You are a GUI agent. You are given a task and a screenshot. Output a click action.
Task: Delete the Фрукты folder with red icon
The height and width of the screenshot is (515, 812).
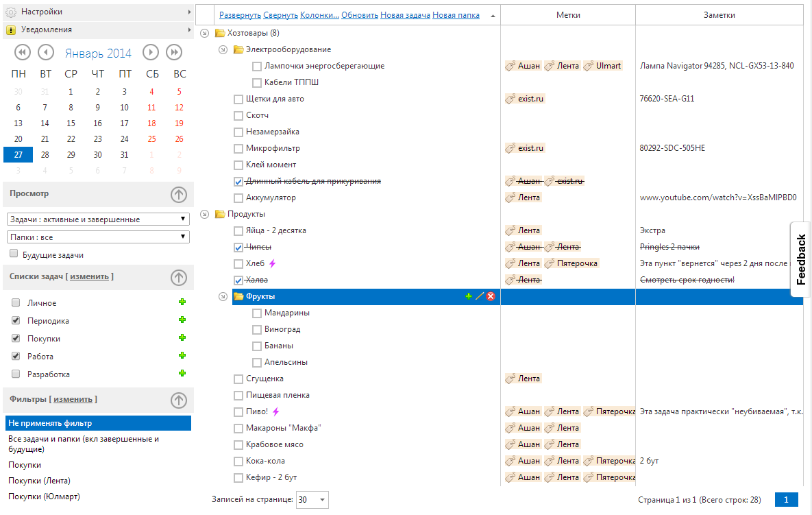tap(491, 296)
